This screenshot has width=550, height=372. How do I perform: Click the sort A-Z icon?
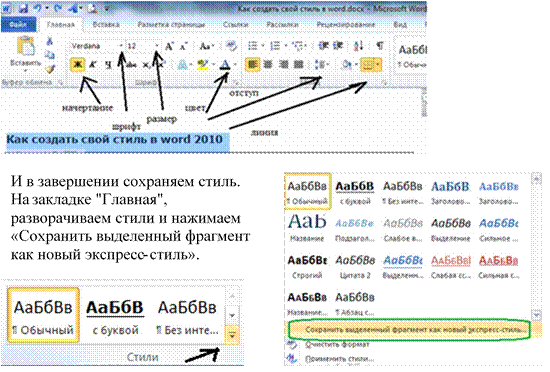(x=358, y=46)
